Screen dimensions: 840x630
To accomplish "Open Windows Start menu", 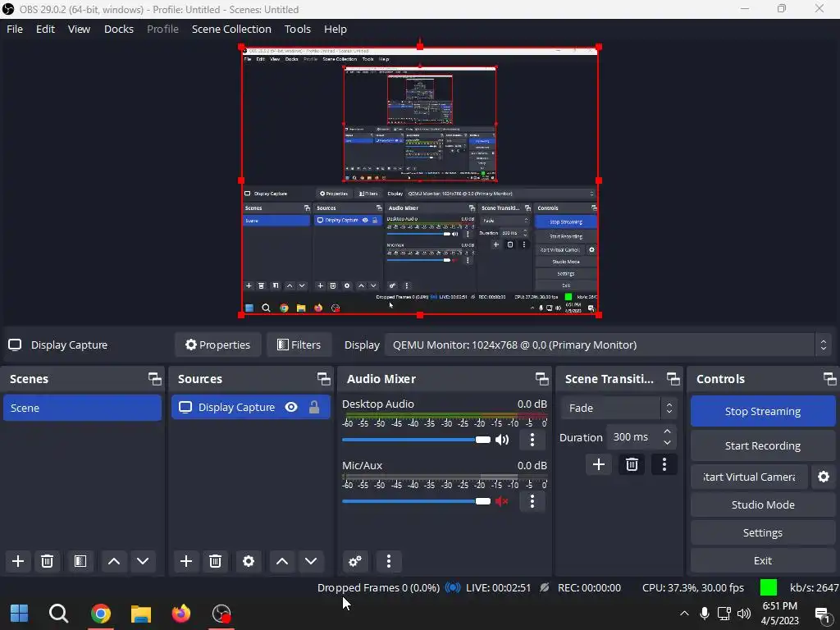I will click(20, 614).
